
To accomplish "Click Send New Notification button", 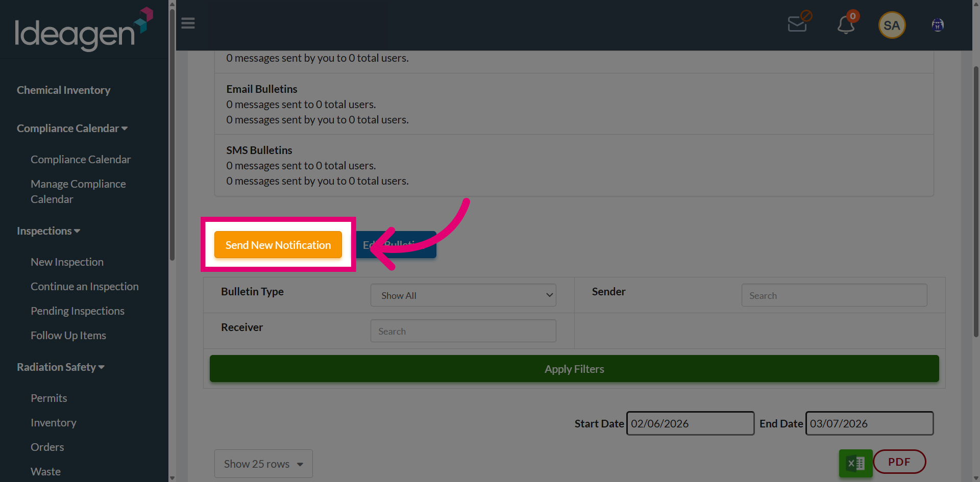I will pos(278,245).
